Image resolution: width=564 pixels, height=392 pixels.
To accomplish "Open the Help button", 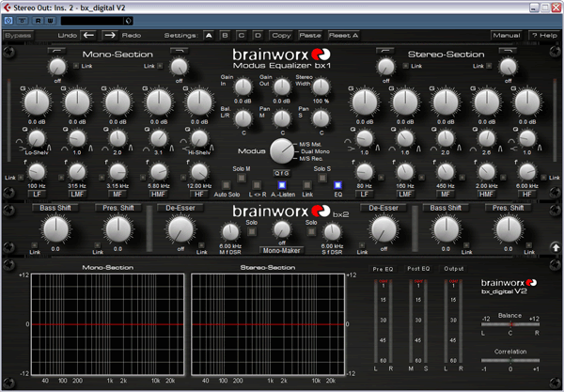I will click(x=542, y=35).
